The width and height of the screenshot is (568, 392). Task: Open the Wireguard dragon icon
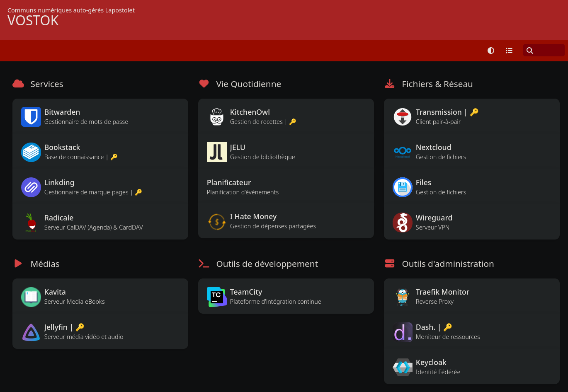point(403,223)
